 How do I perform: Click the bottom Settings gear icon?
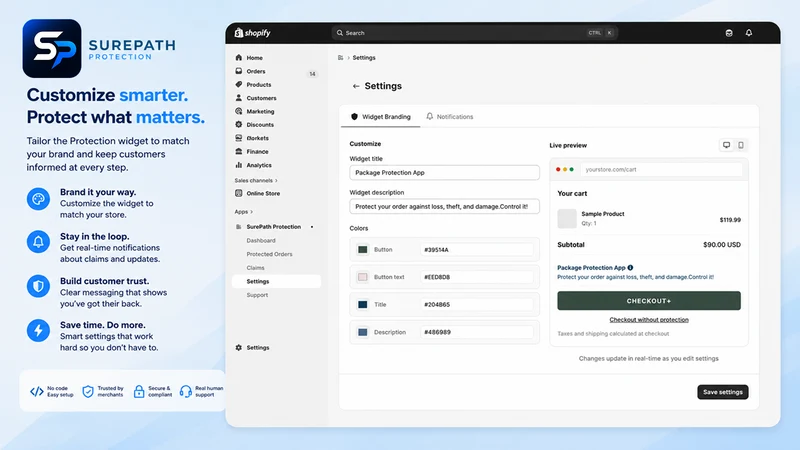tap(239, 347)
